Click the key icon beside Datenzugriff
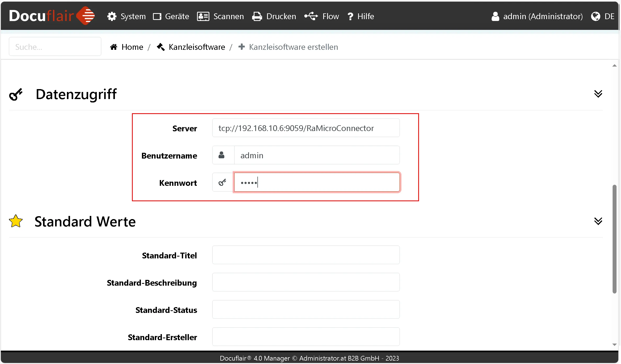This screenshot has height=364, width=621. coord(16,94)
